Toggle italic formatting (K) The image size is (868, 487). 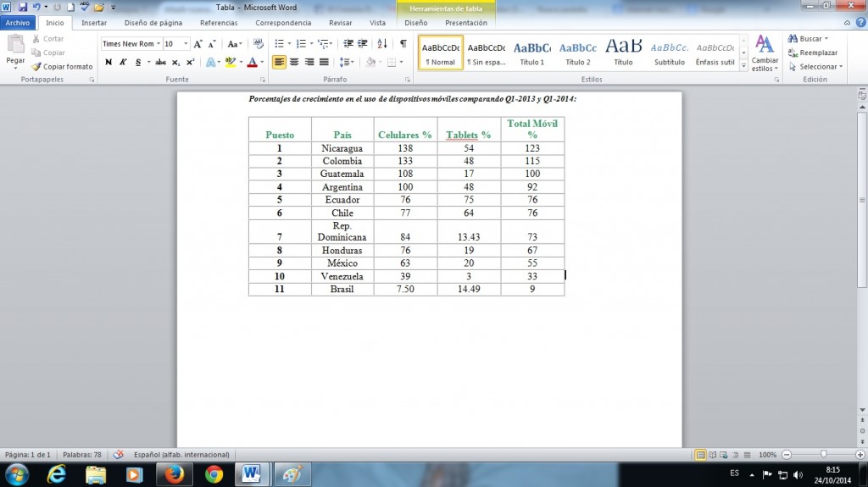(123, 62)
